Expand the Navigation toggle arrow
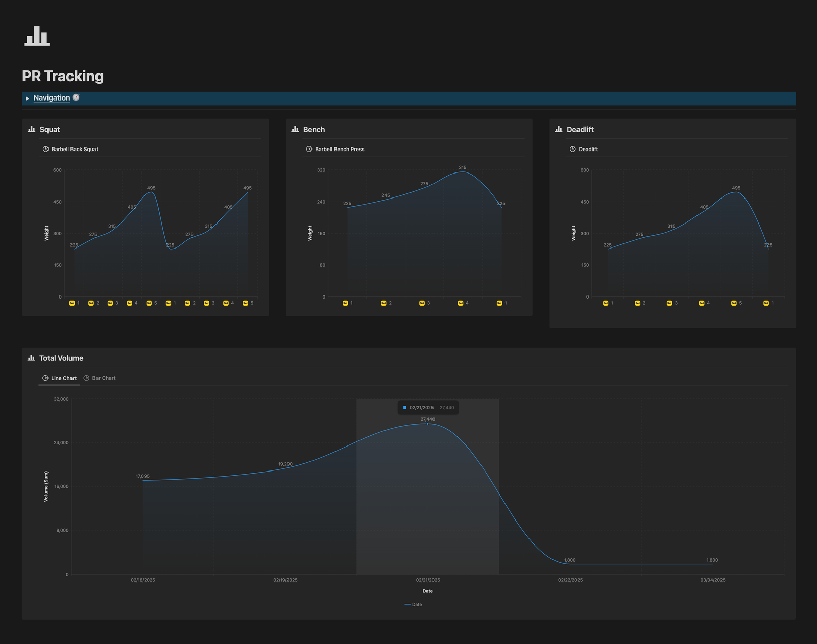The image size is (817, 644). pyautogui.click(x=28, y=98)
